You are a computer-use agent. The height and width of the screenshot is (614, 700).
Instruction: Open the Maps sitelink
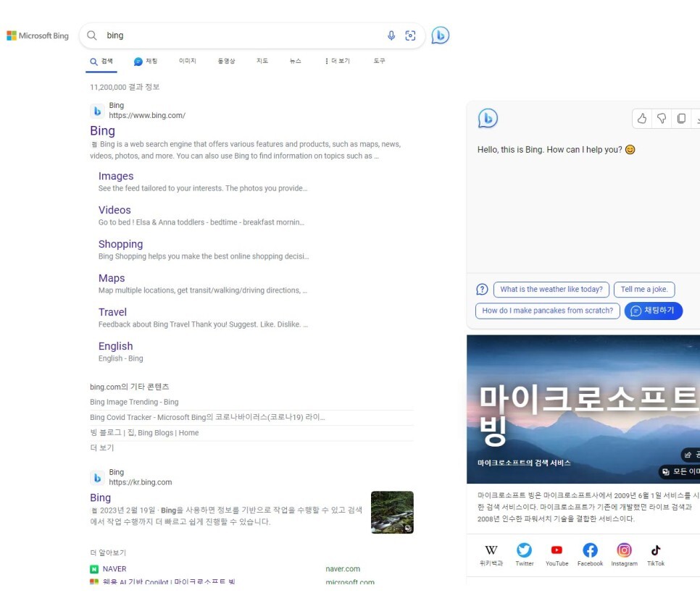point(111,278)
